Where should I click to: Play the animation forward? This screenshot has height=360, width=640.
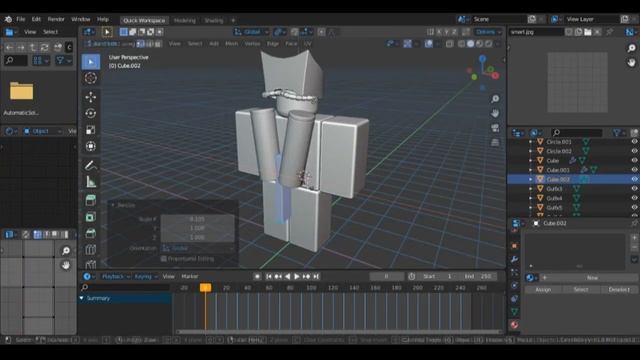click(x=297, y=276)
